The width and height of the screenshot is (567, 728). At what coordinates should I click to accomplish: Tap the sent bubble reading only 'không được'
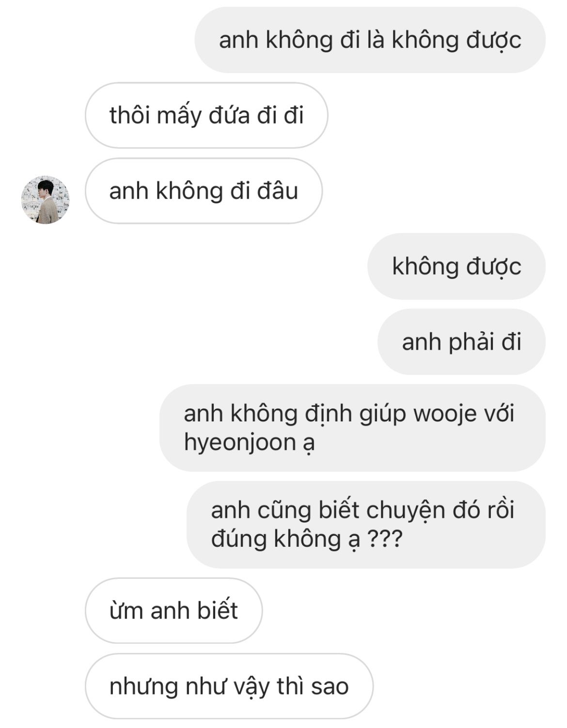coord(456,266)
